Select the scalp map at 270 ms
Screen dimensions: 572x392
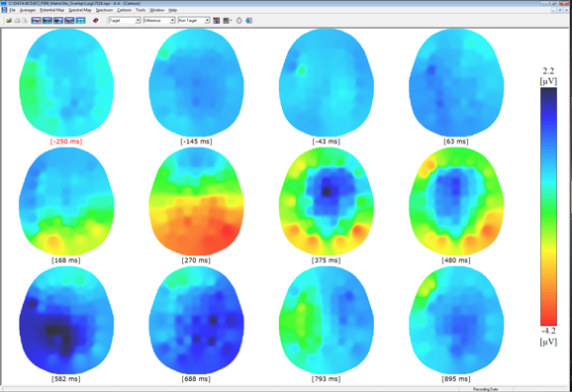[196, 202]
